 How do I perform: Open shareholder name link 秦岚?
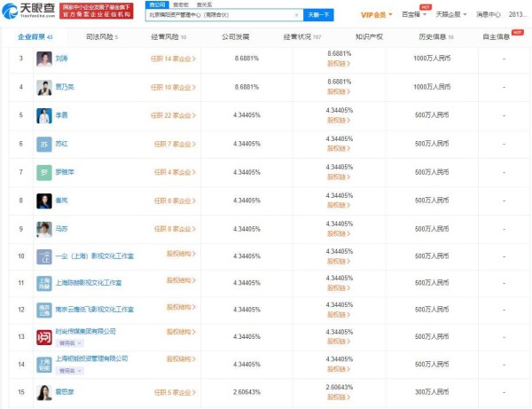pyautogui.click(x=61, y=201)
